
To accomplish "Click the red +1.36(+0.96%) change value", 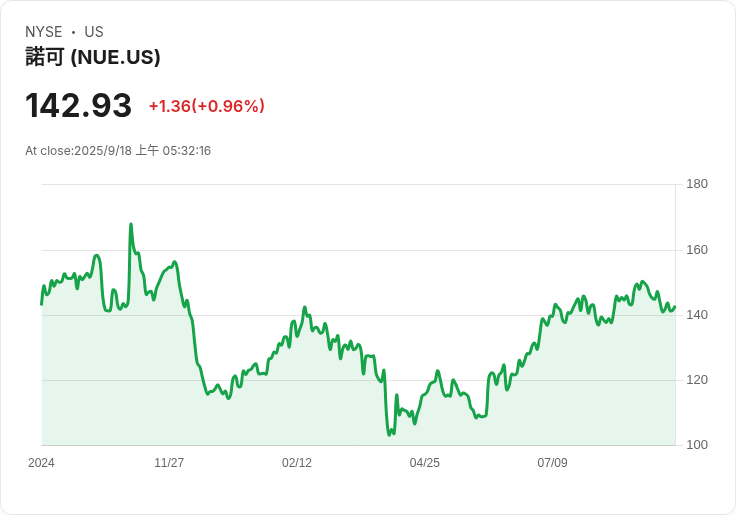I will (x=206, y=106).
